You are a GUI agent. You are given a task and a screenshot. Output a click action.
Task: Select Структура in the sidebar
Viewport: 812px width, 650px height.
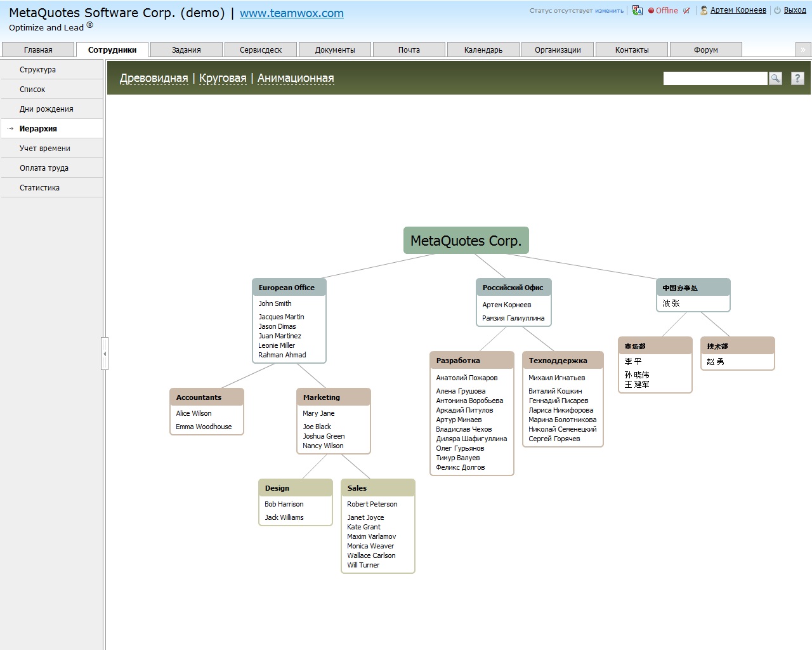pyautogui.click(x=52, y=70)
